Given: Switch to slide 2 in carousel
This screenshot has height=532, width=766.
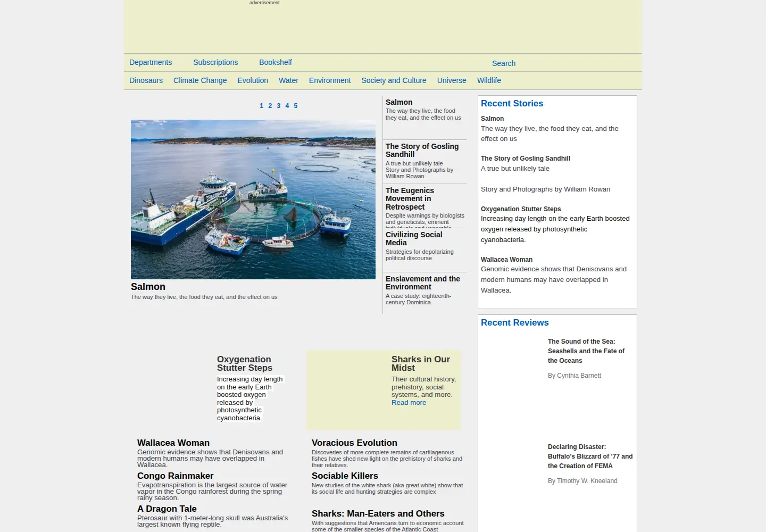Looking at the screenshot, I should (x=270, y=106).
